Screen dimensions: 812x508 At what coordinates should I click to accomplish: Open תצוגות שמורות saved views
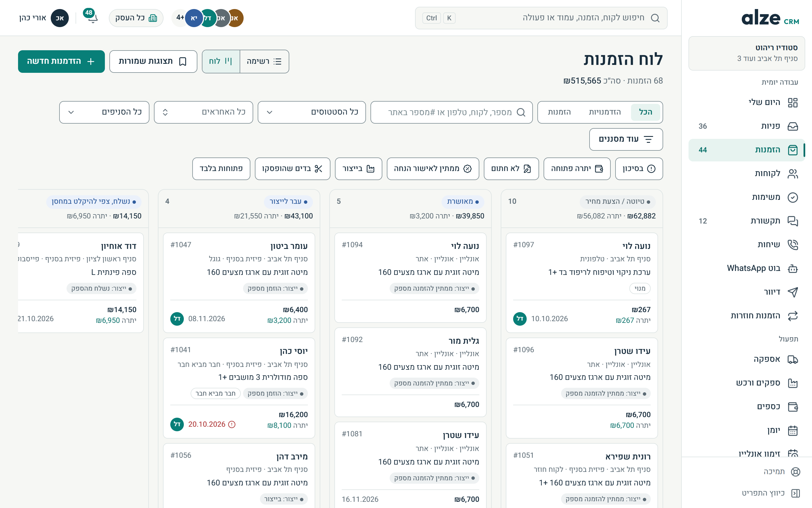click(153, 62)
